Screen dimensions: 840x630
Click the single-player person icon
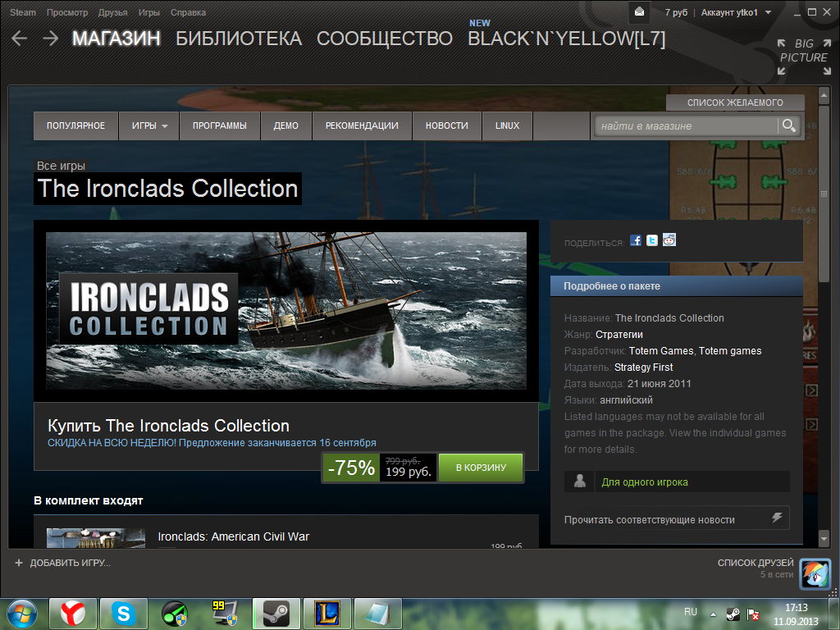coord(579,481)
